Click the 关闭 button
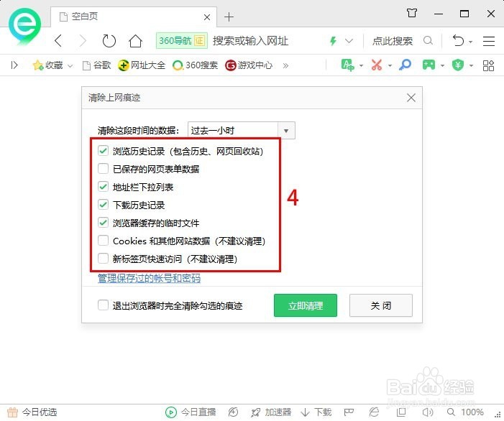The height and width of the screenshot is (421, 504). [381, 305]
